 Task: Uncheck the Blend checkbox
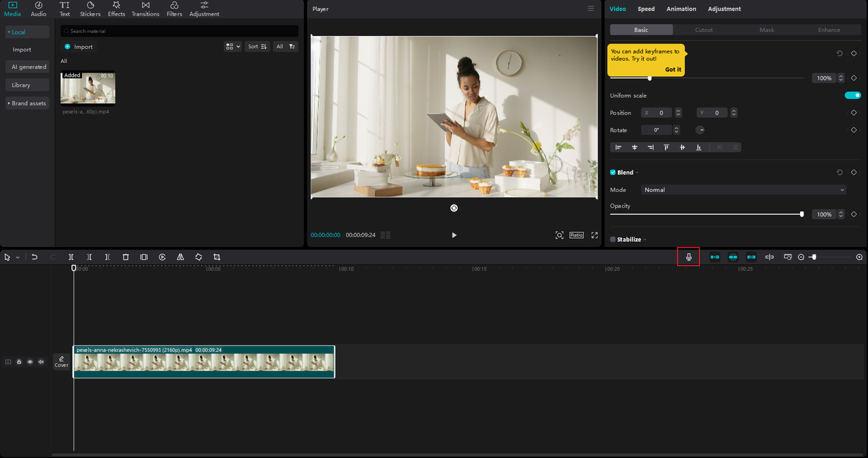pyautogui.click(x=613, y=172)
